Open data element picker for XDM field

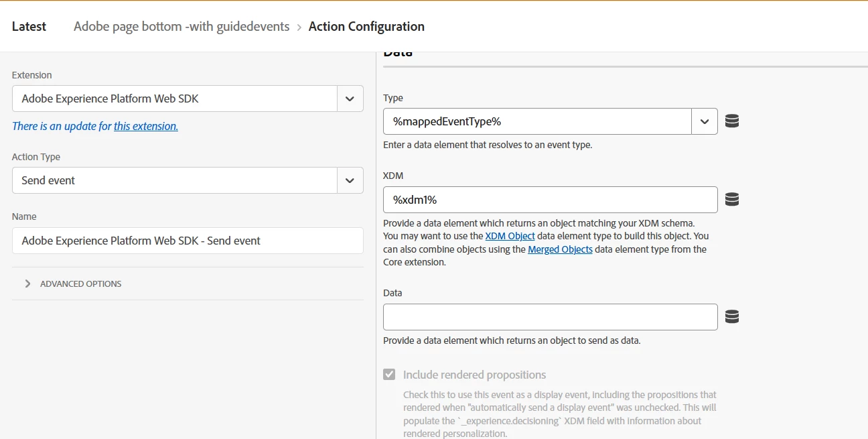click(732, 200)
